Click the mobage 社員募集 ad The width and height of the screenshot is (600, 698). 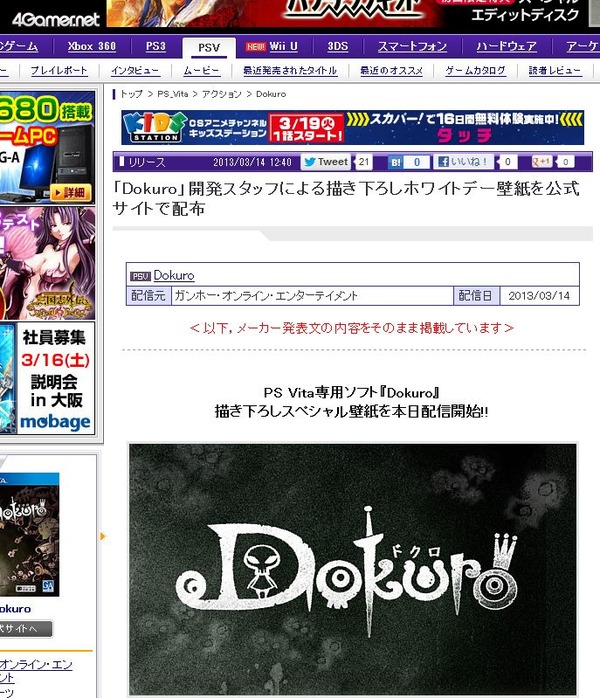[x=48, y=378]
